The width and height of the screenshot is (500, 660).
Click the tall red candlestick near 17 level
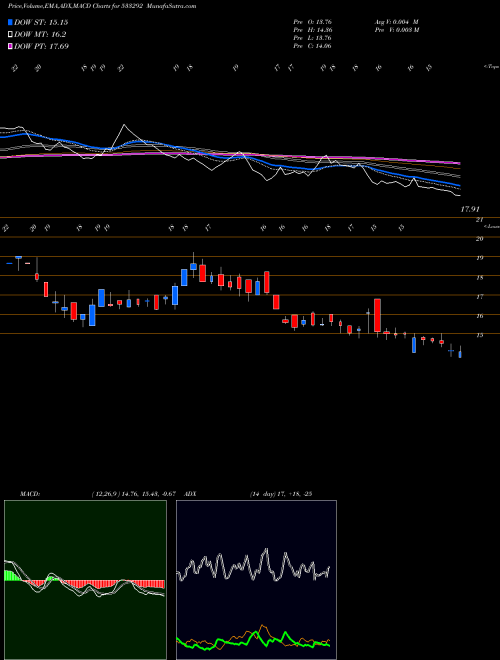click(378, 315)
